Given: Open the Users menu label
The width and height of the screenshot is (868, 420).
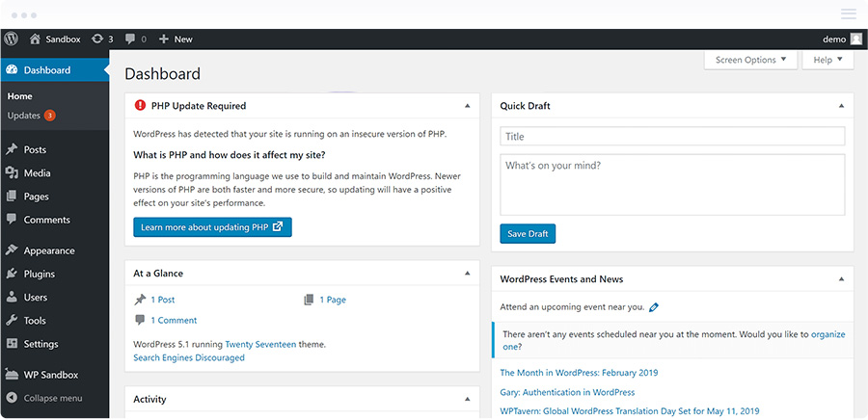Looking at the screenshot, I should point(36,297).
